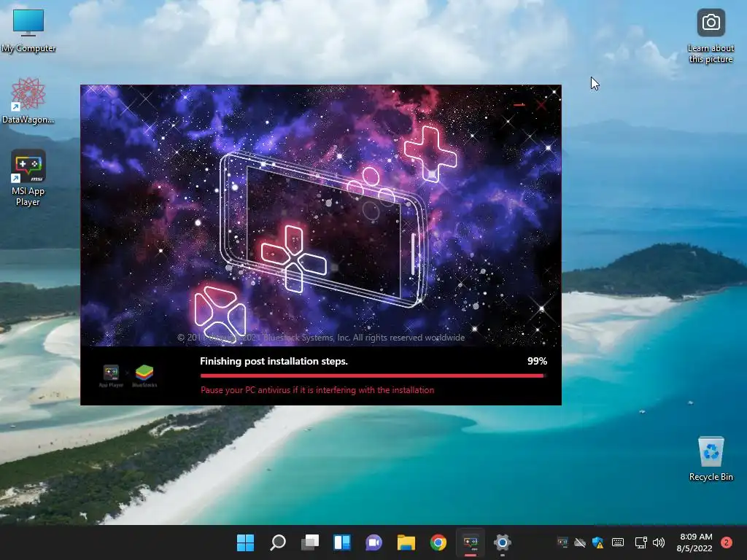Image resolution: width=747 pixels, height=560 pixels.
Task: Minimize the MSI App Player installer window
Action: coord(519,105)
